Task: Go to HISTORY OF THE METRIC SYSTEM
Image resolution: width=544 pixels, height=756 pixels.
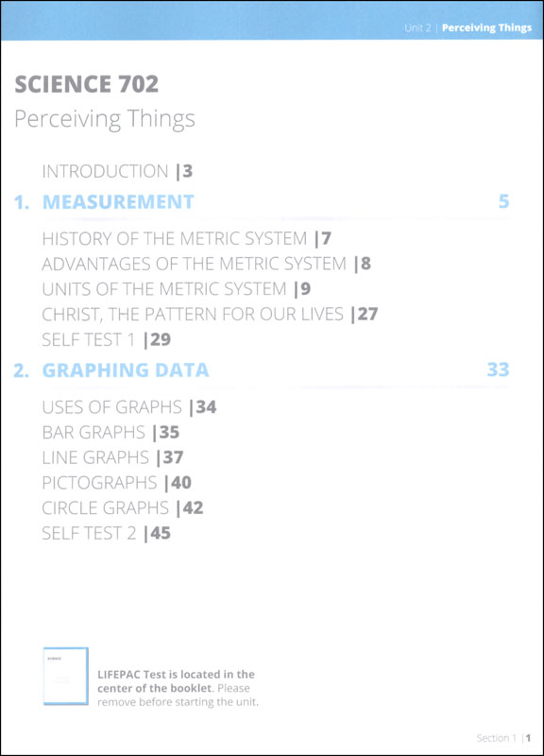Action: pyautogui.click(x=186, y=238)
